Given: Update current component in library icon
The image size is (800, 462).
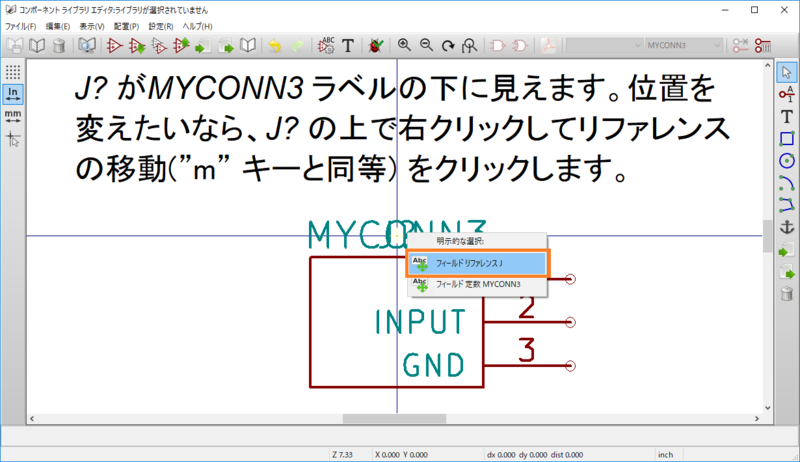Looking at the screenshot, I should (x=181, y=46).
